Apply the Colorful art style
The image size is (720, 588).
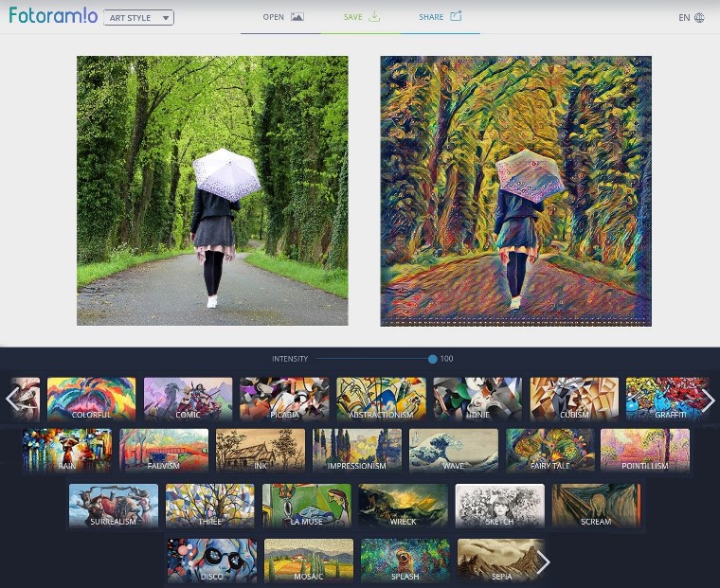(x=92, y=399)
